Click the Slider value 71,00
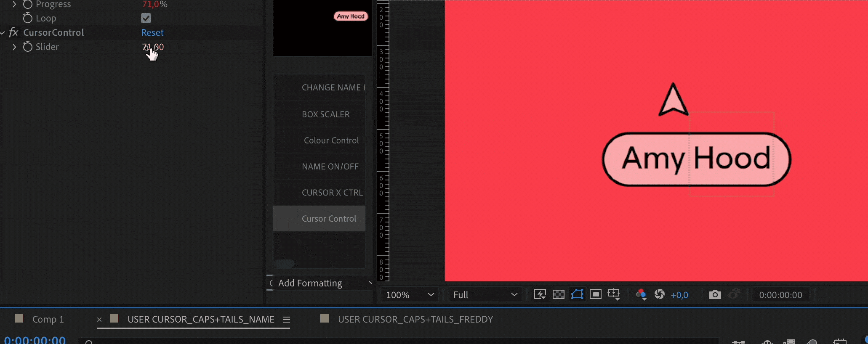The width and height of the screenshot is (868, 344). click(x=153, y=47)
